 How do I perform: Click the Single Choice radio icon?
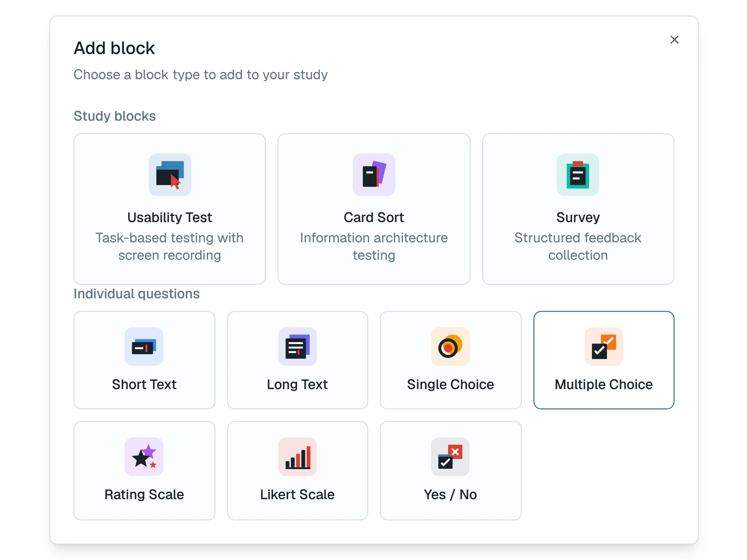[x=450, y=347]
